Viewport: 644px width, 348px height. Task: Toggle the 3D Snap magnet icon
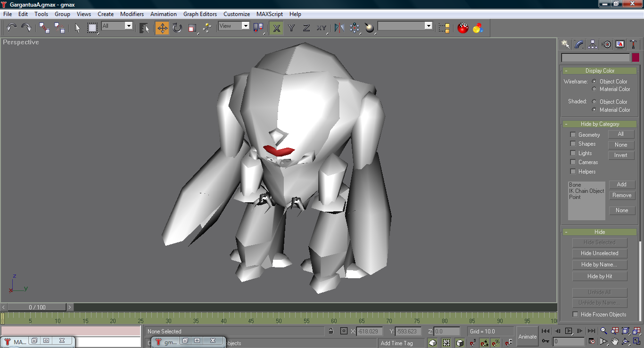[472, 343]
